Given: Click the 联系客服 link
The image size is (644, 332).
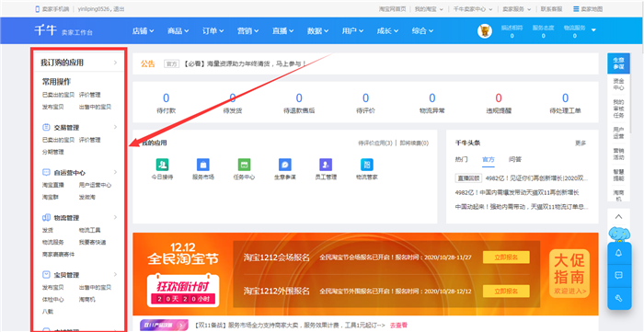Looking at the screenshot, I should point(551,8).
